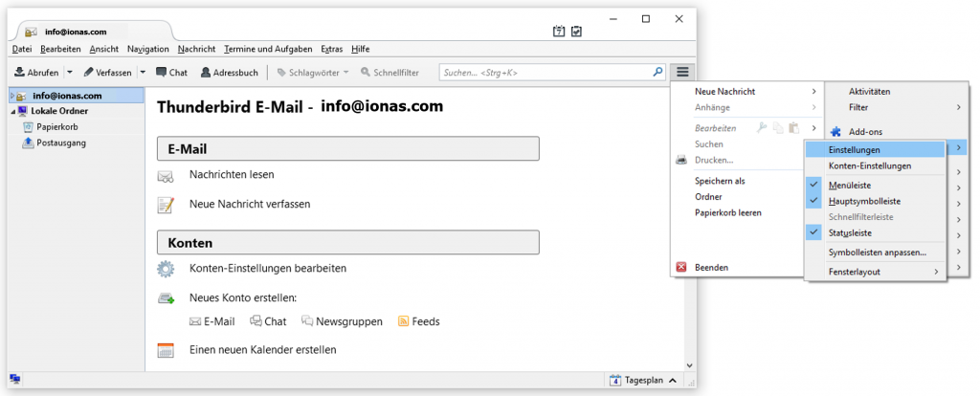Viewport: 980px width, 396px height.
Task: Click the Nachrichten lesen link
Action: [232, 175]
